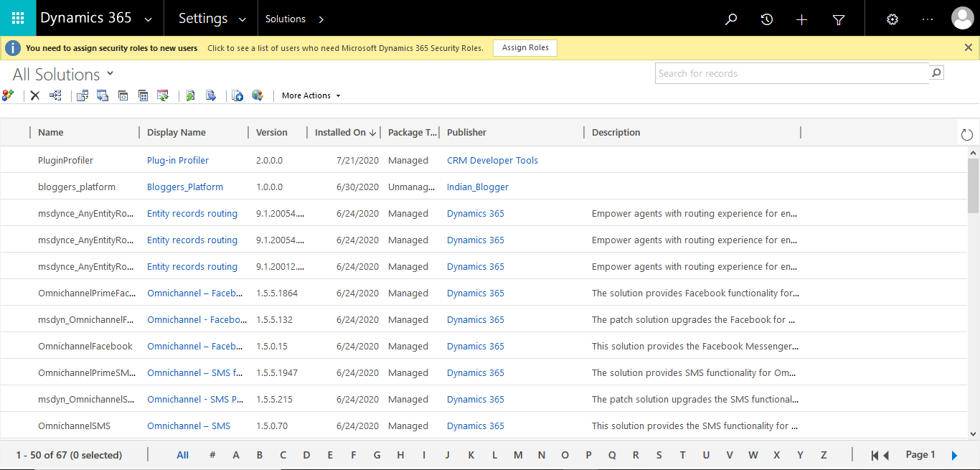Create a new solution with New icon
Screen dimensions: 980x470
point(9,95)
